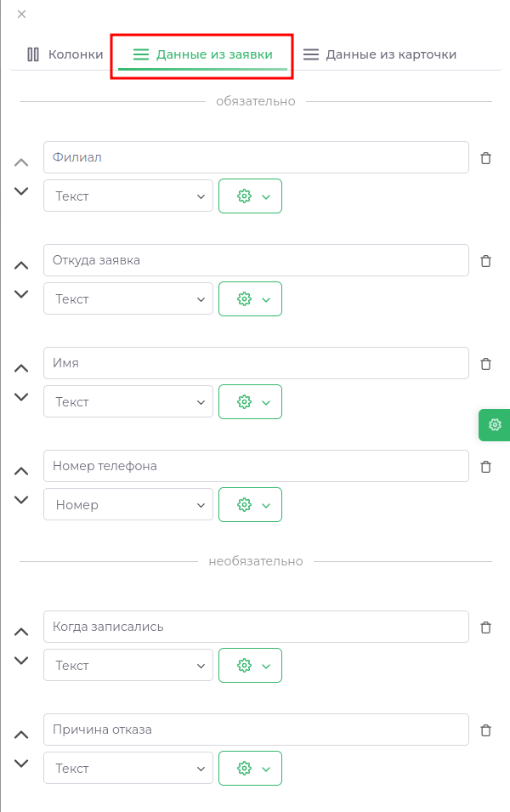Image resolution: width=510 pixels, height=812 pixels.
Task: Move the Когда записались field down
Action: (x=21, y=661)
